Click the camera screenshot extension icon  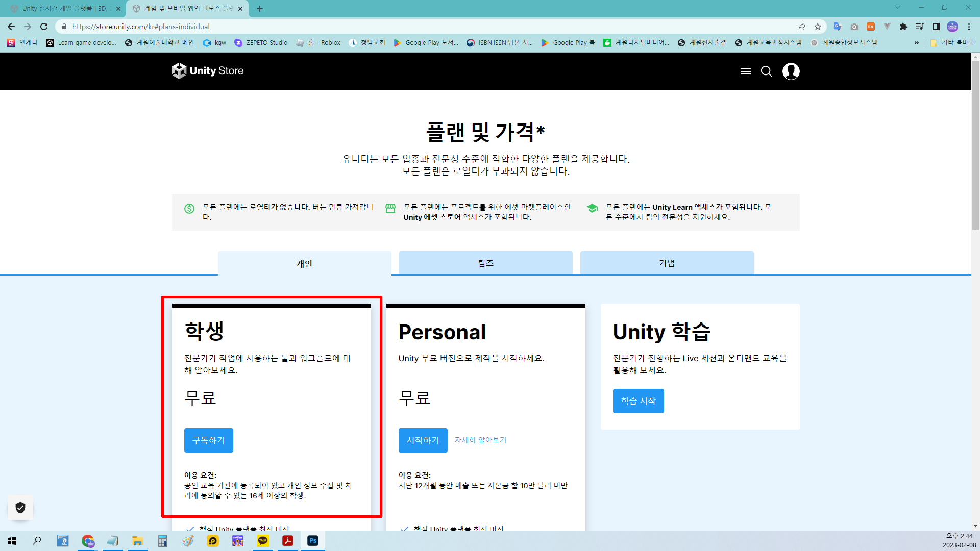point(854,27)
